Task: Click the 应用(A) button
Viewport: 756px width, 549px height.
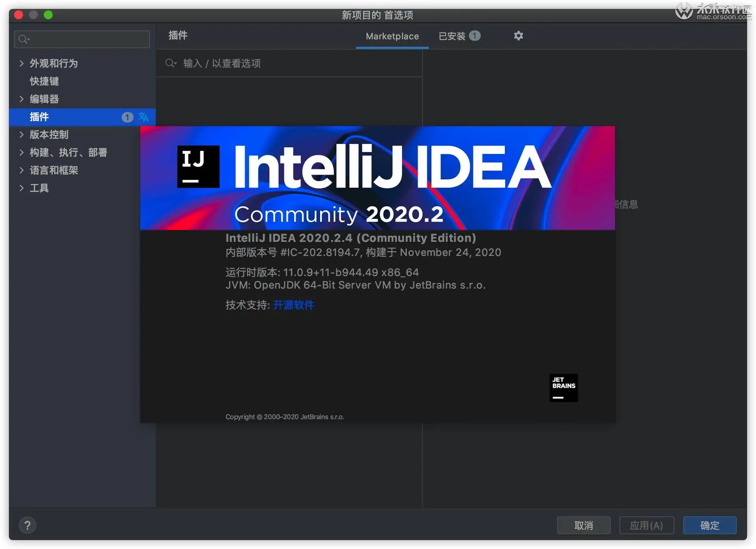Action: click(647, 525)
